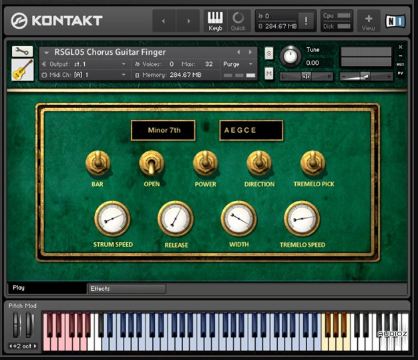Load next instrument with right arrow

coord(250,52)
